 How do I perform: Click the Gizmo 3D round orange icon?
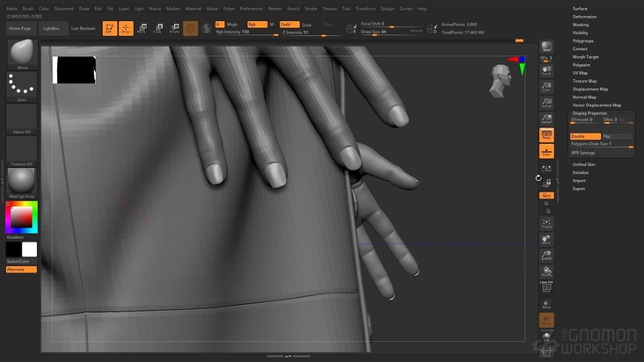click(191, 28)
